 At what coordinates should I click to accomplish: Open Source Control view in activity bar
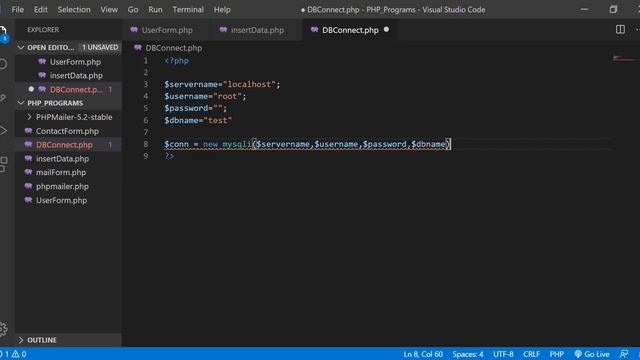point(3,98)
